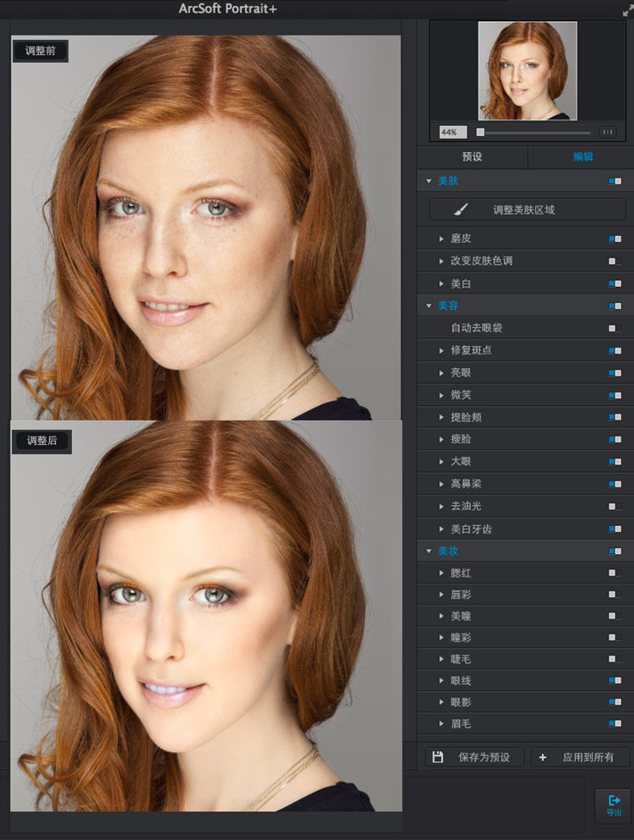Click the 提脸颊 row label
634x840 pixels.
(x=466, y=417)
